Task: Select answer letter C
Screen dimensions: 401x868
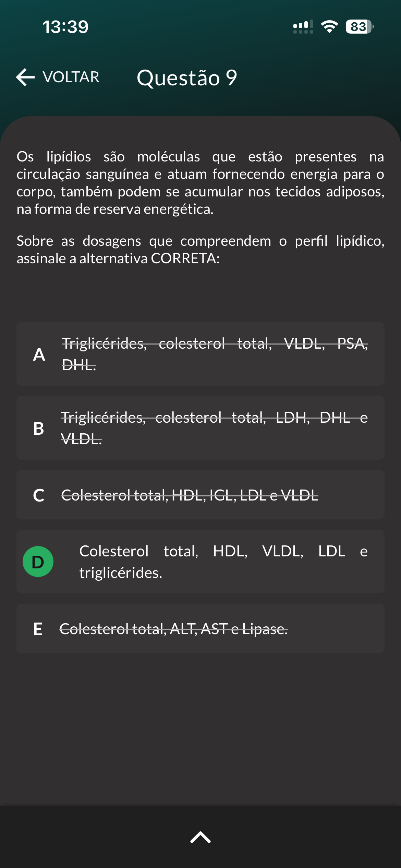Action: pos(39,495)
